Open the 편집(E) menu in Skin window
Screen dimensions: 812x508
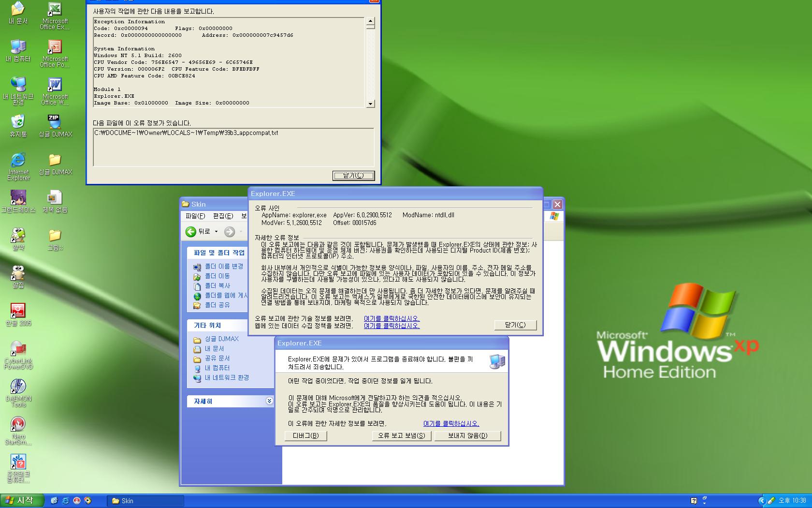click(223, 216)
